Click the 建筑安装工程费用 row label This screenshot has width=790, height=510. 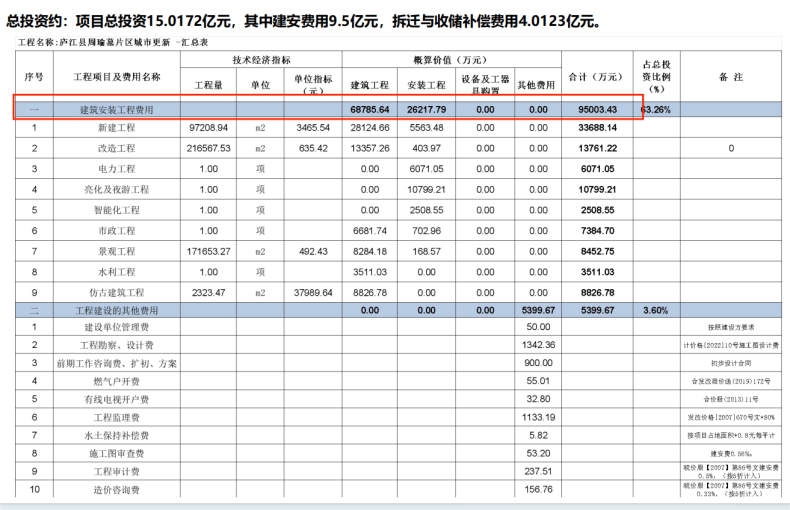(x=119, y=108)
